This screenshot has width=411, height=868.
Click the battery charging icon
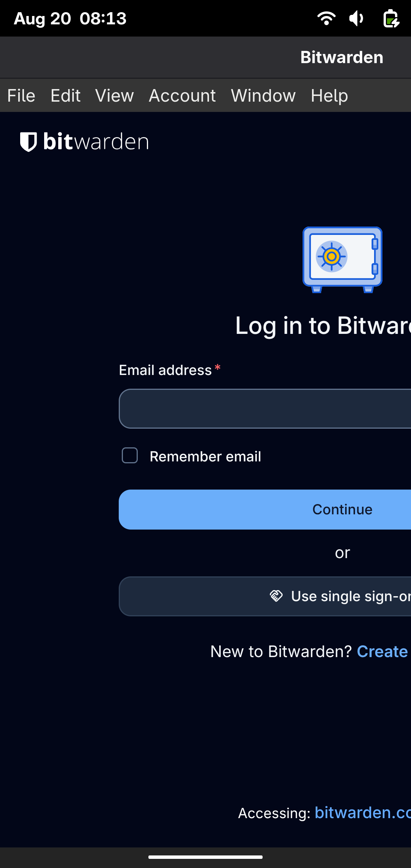click(391, 18)
